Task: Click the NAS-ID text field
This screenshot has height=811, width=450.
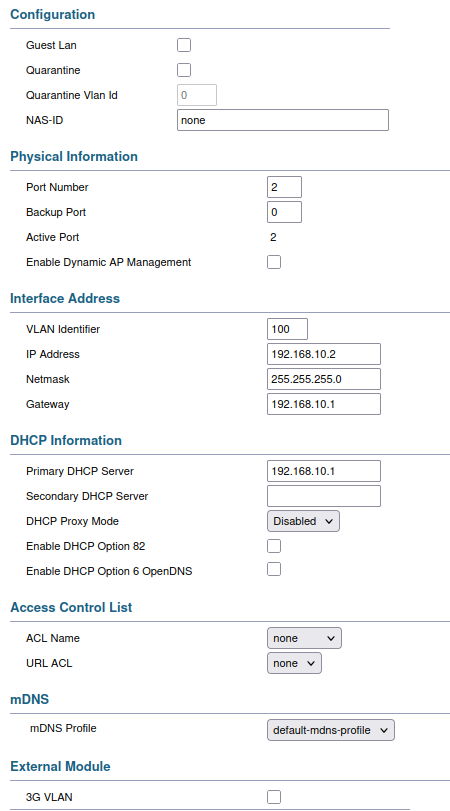Action: coord(282,120)
